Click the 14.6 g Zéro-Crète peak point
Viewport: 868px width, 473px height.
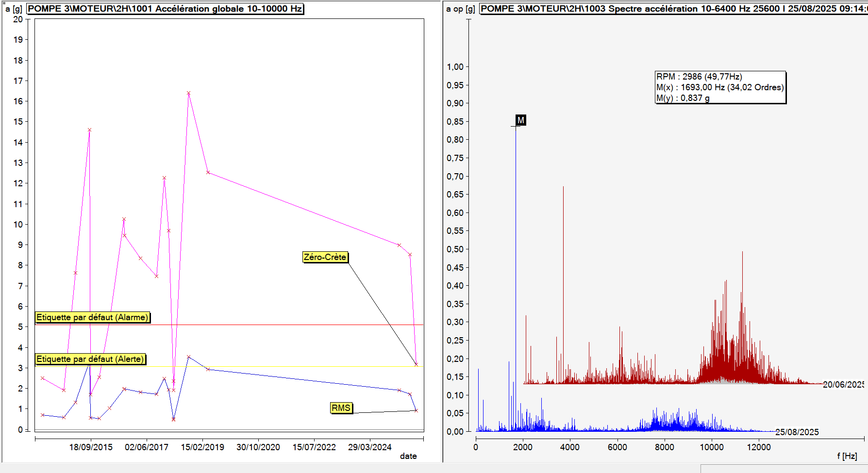tap(89, 130)
